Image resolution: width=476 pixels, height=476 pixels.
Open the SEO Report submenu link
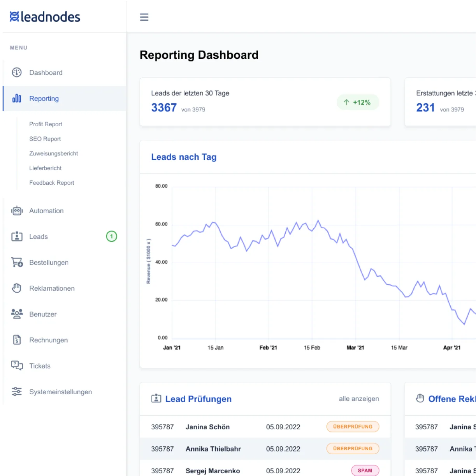tap(45, 139)
